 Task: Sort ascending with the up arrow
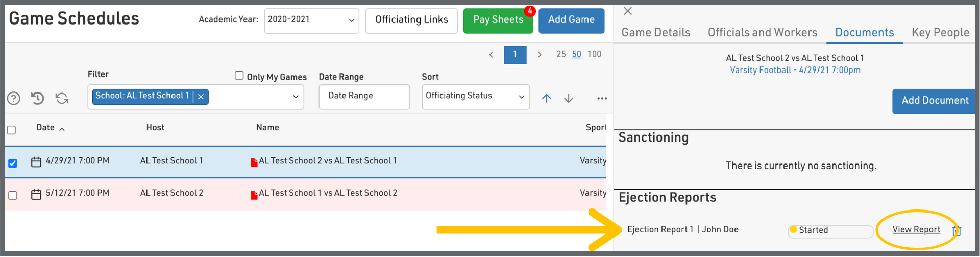click(x=547, y=98)
